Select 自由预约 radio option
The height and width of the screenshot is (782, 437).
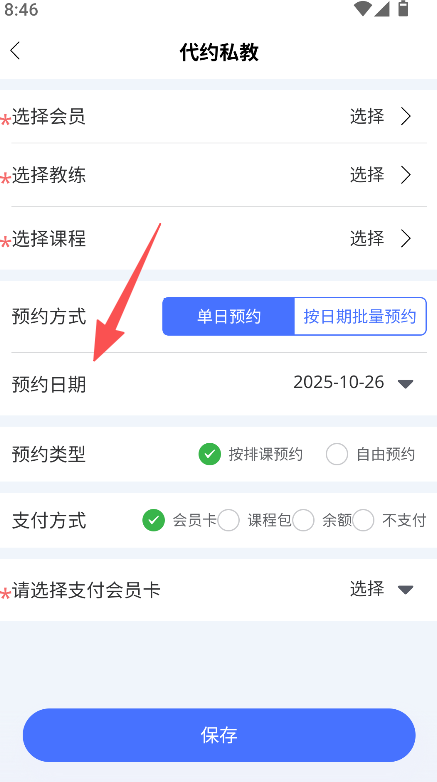(337, 454)
